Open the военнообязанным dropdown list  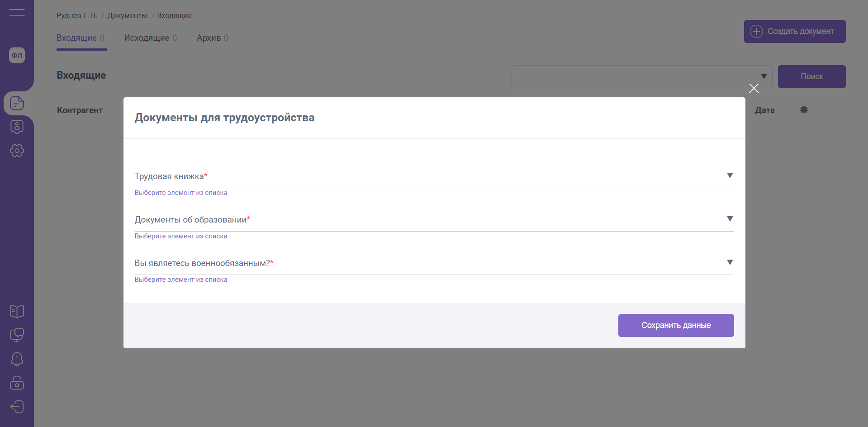point(730,262)
